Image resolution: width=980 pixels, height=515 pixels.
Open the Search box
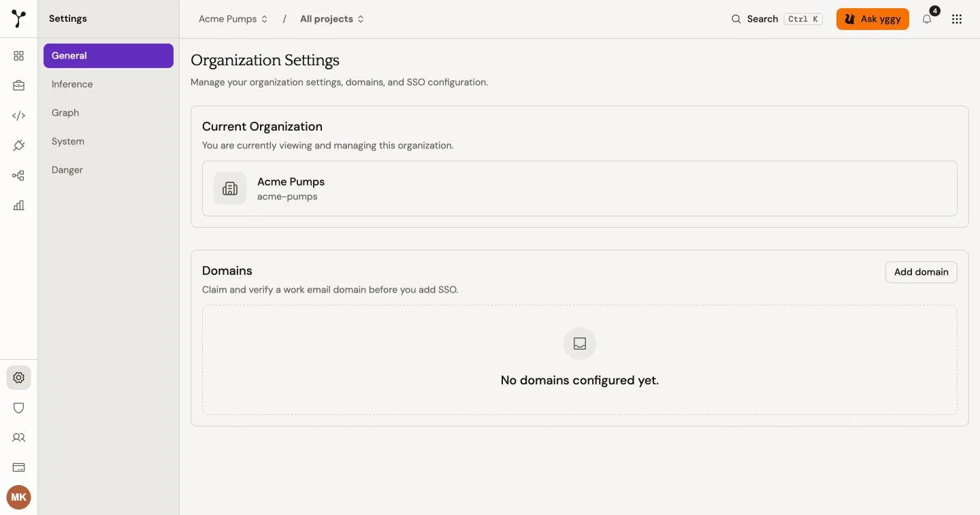[x=777, y=19]
